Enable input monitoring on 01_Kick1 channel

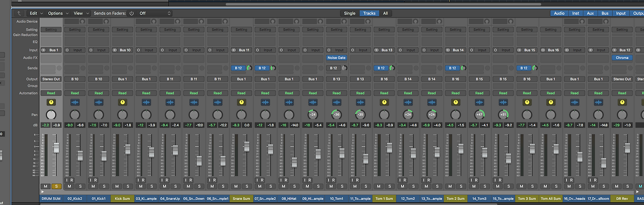(92, 180)
